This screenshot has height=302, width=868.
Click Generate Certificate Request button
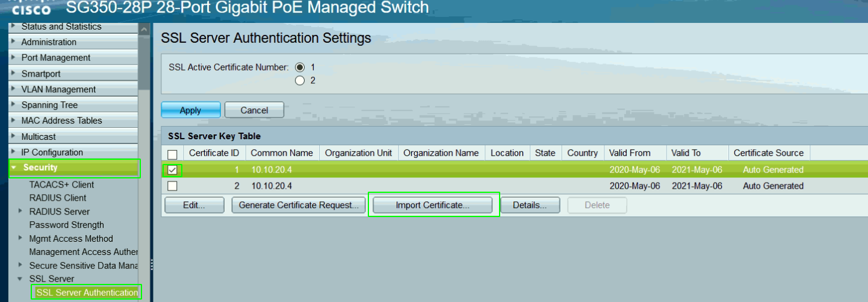click(299, 205)
